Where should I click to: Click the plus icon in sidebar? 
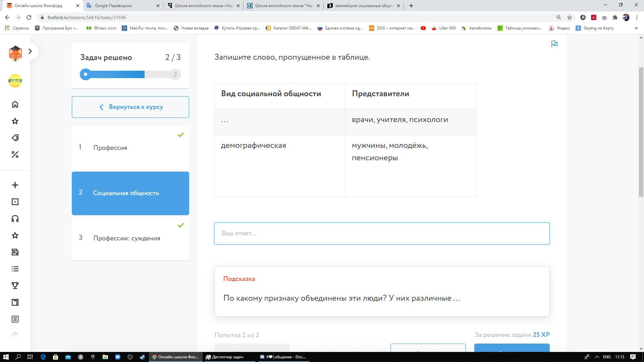point(15,185)
